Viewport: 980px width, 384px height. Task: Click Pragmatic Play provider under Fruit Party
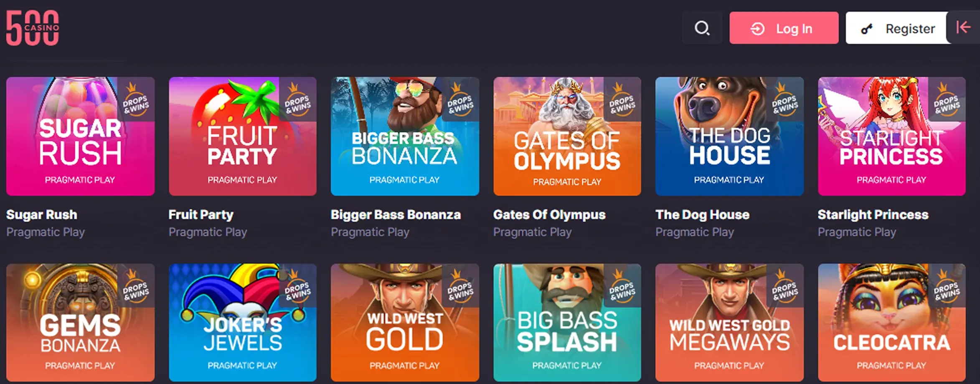pos(208,232)
